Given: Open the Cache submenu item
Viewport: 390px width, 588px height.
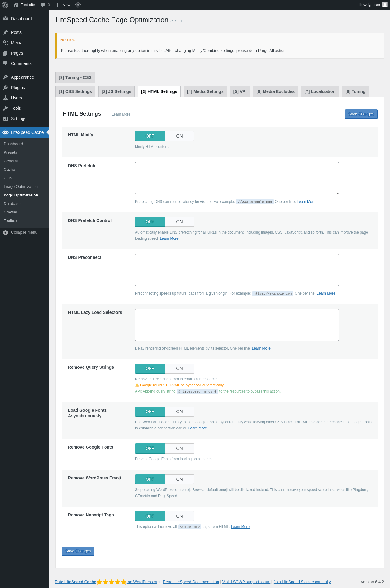Looking at the screenshot, I should [x=9, y=170].
